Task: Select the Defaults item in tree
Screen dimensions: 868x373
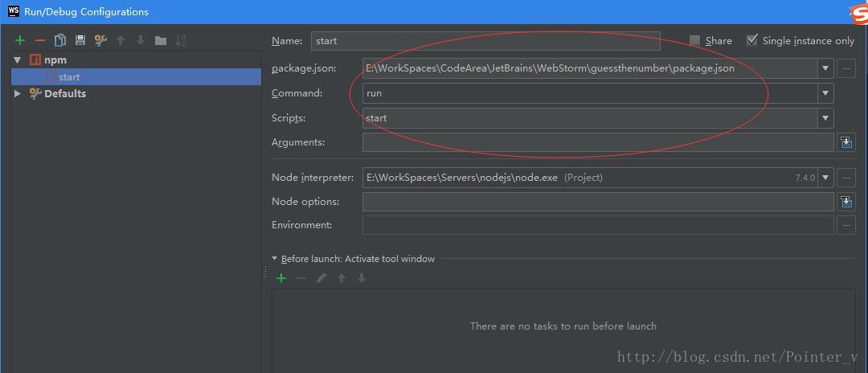Action: point(65,93)
